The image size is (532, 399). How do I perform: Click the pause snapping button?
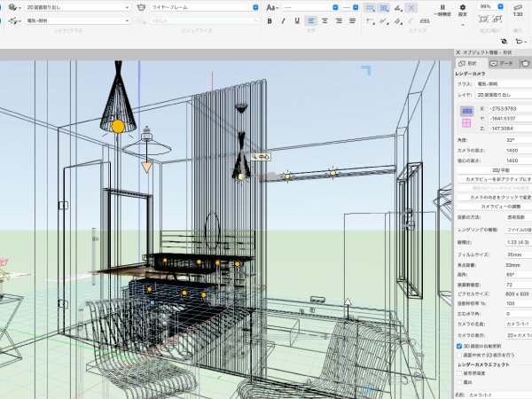(442, 10)
